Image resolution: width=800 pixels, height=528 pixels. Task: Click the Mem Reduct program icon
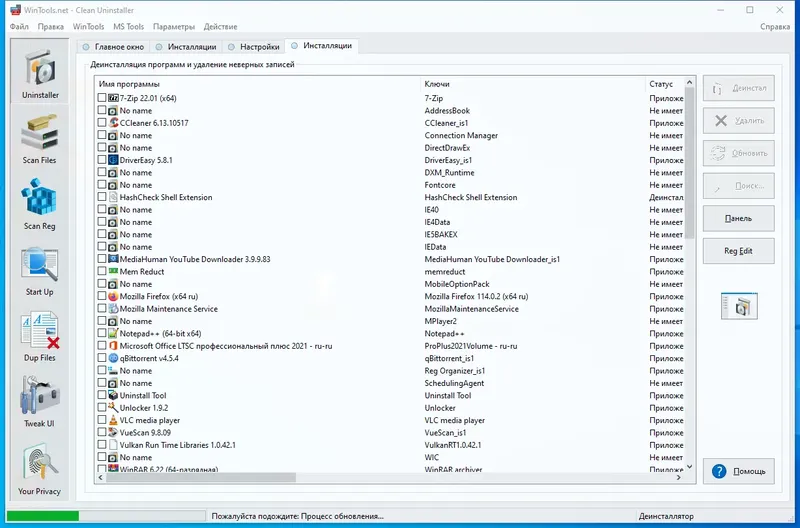[x=113, y=271]
